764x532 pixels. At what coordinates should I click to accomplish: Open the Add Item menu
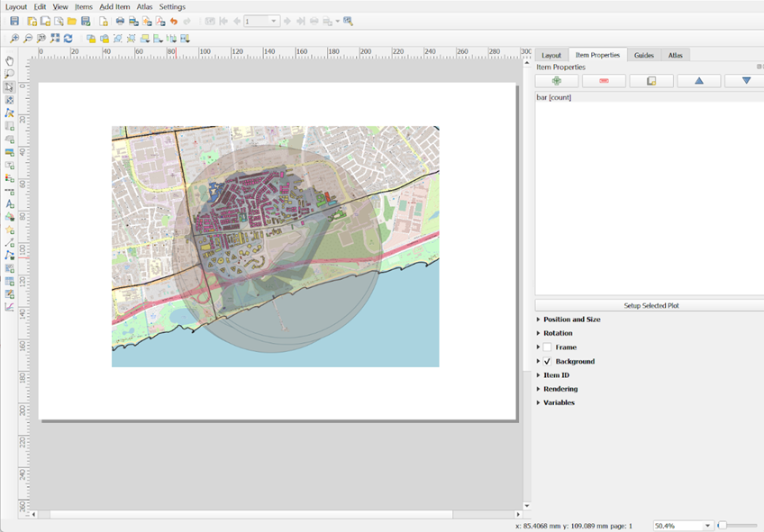click(x=114, y=6)
